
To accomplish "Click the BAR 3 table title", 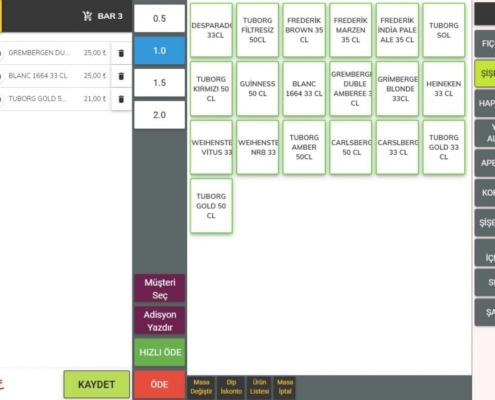I will (110, 16).
